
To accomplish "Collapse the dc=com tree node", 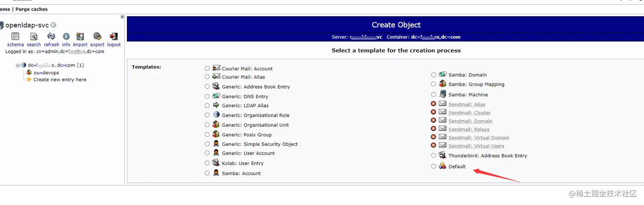I will tap(18, 65).
